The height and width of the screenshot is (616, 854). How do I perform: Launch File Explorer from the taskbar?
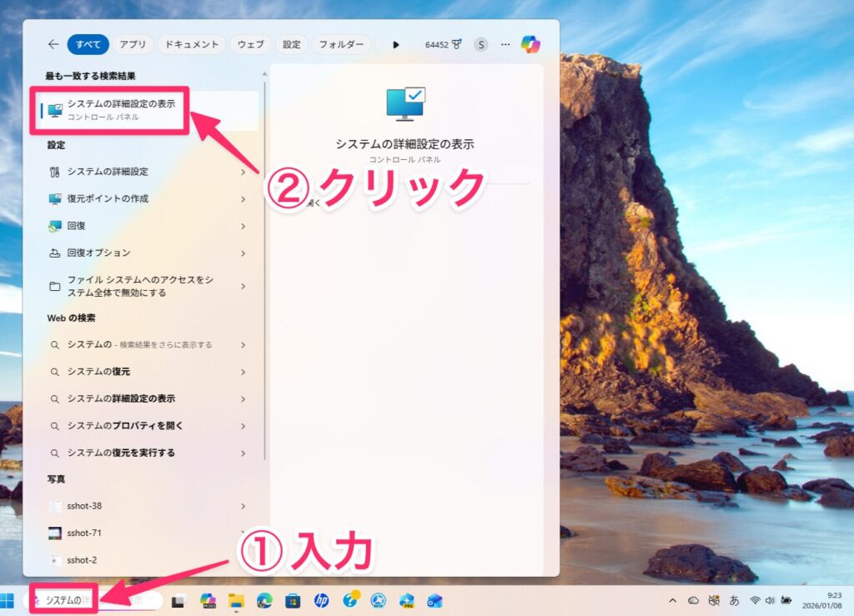236,600
